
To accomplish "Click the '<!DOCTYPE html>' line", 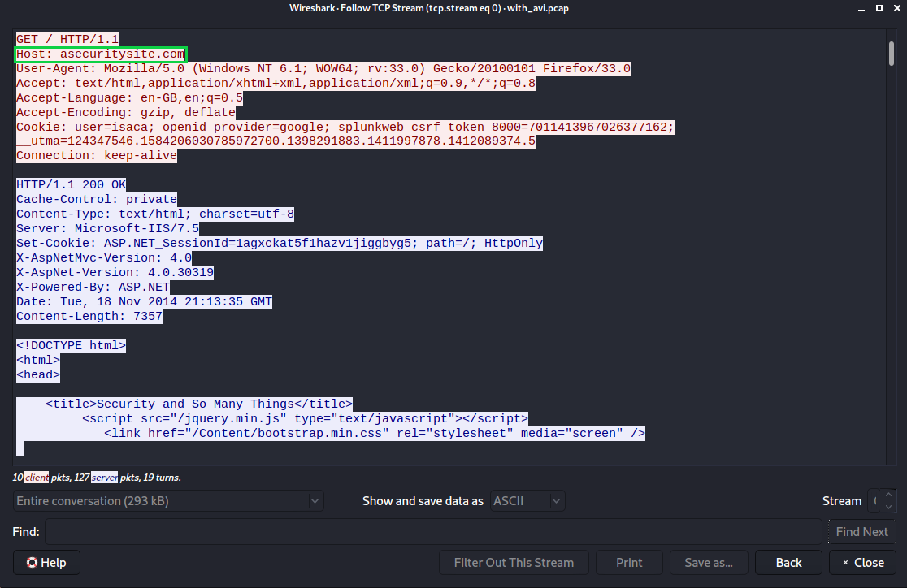I will (x=72, y=346).
